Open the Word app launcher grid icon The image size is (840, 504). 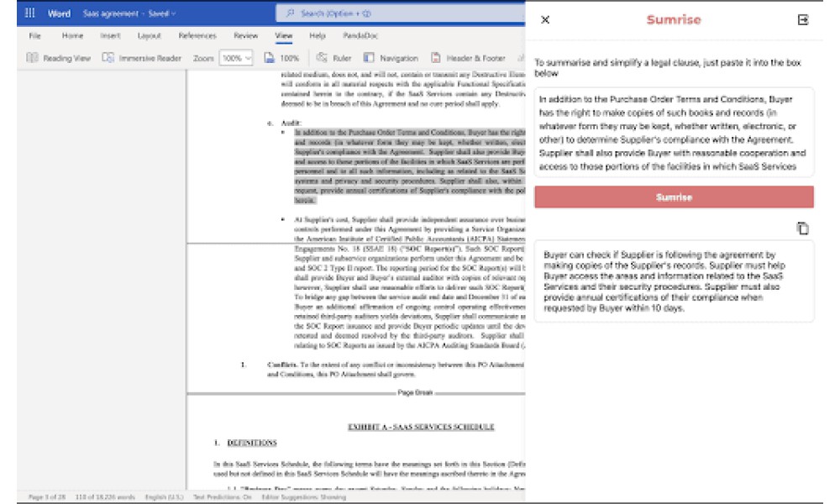(30, 13)
